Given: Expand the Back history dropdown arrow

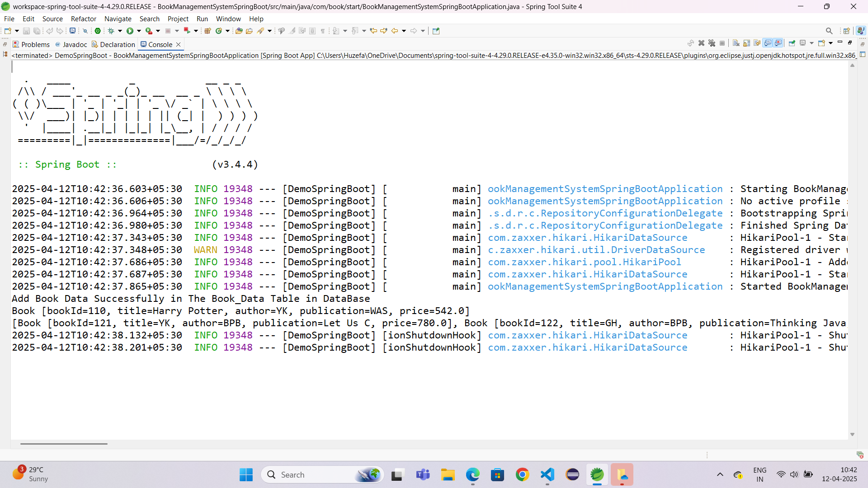Looking at the screenshot, I should click(404, 31).
